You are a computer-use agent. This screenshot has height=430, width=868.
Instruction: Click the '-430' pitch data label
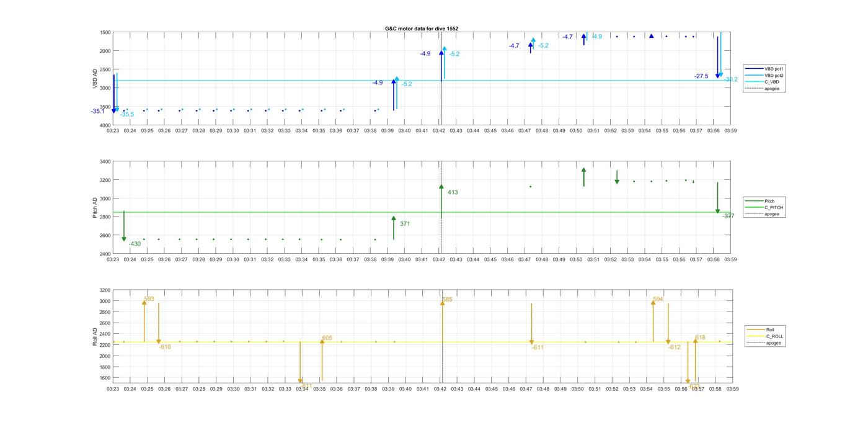tap(135, 244)
